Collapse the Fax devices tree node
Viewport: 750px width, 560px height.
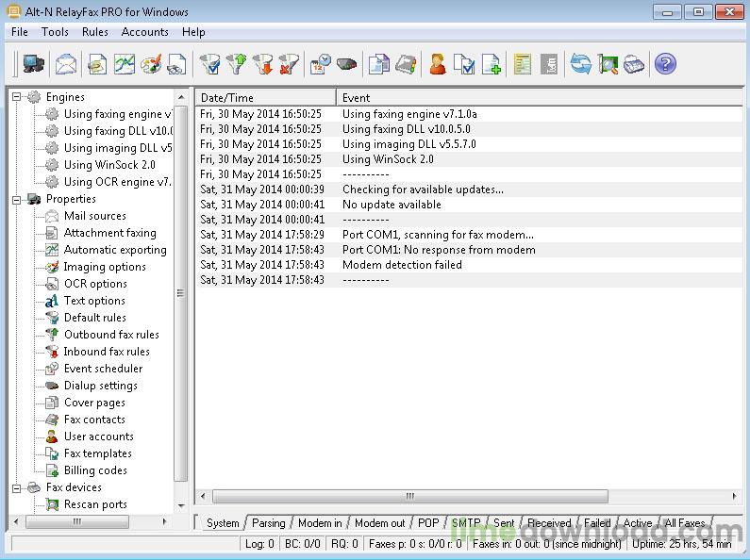(17, 487)
